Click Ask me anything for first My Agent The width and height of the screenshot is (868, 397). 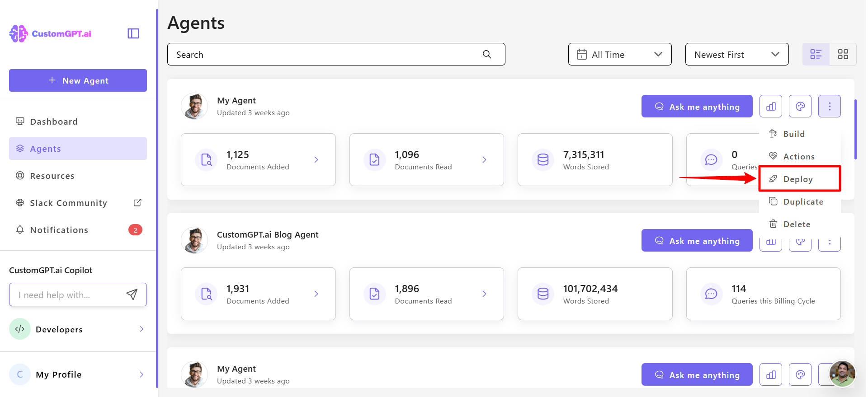(697, 106)
